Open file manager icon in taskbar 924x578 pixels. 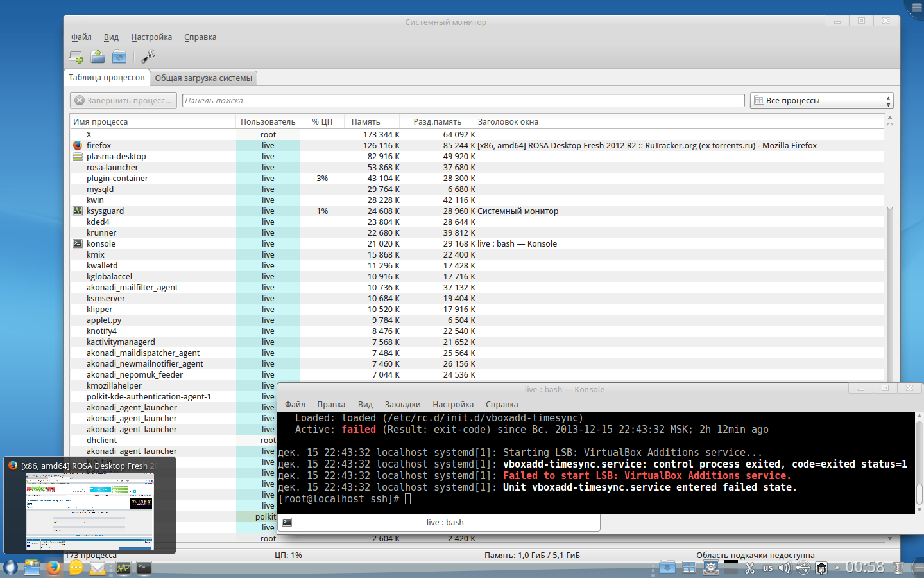pos(32,568)
